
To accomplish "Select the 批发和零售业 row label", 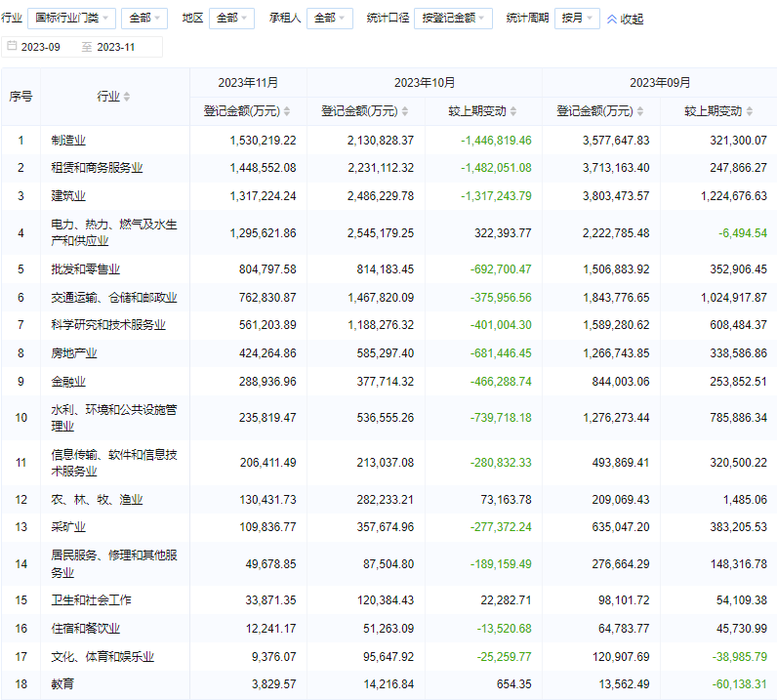I will (x=85, y=269).
